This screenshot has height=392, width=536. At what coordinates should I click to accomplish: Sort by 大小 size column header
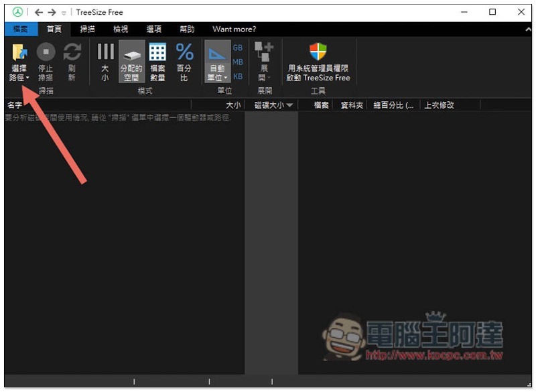point(218,105)
